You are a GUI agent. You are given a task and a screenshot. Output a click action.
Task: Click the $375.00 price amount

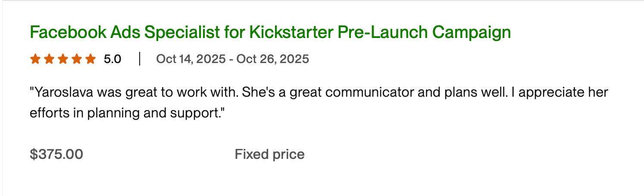[x=56, y=154]
